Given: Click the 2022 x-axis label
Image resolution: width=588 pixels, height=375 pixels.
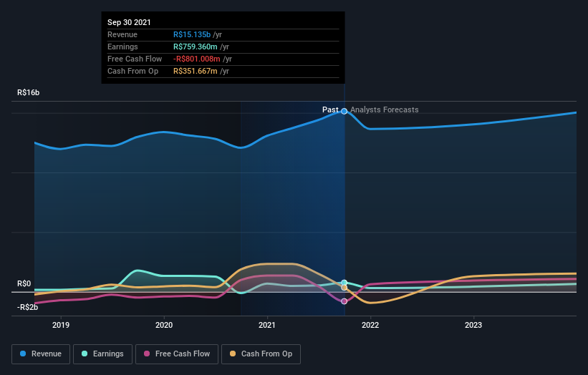Looking at the screenshot, I should [370, 325].
